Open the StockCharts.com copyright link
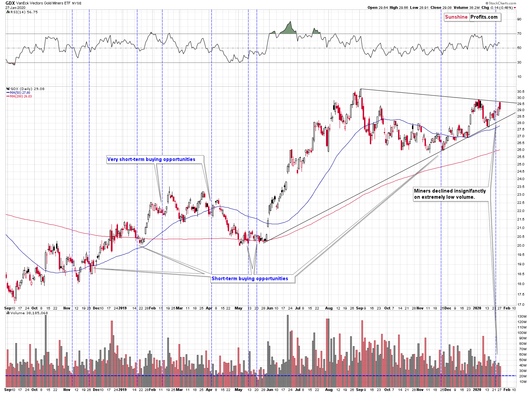The width and height of the screenshot is (532, 393). 500,3
